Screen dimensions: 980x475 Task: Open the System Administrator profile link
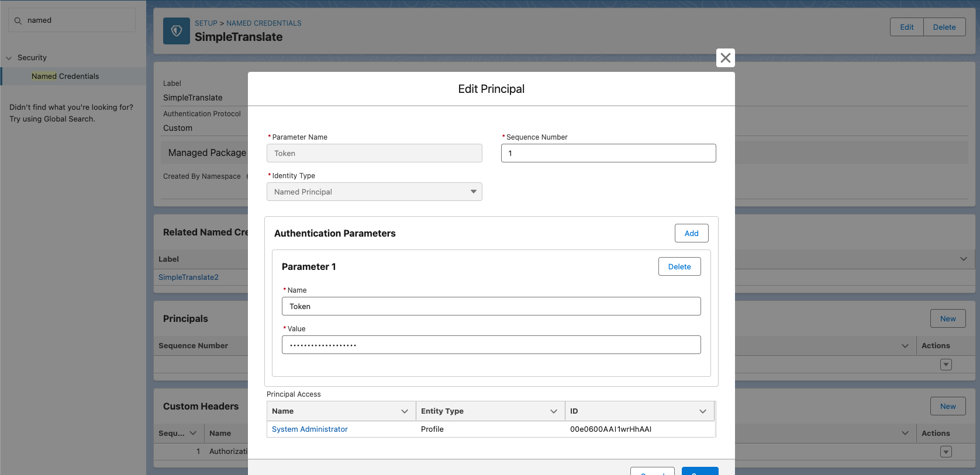click(x=309, y=429)
